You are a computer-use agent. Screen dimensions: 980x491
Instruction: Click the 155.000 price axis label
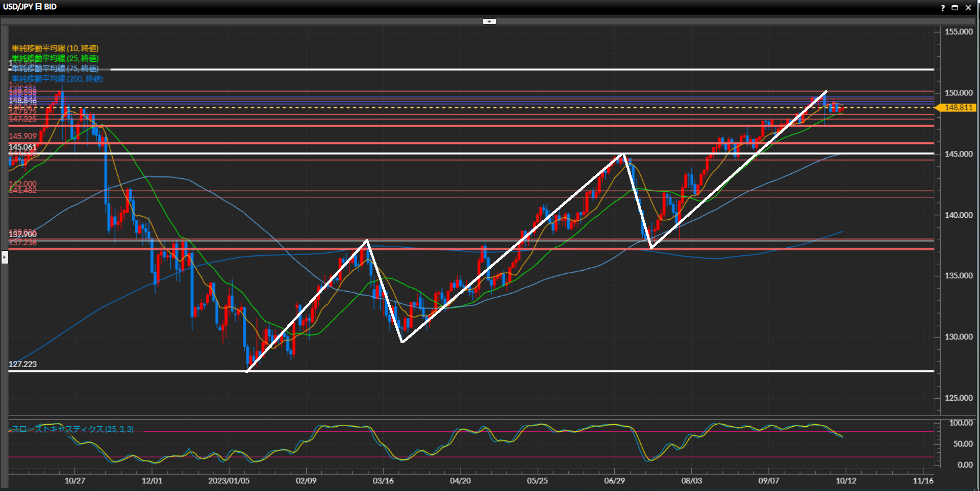(x=958, y=32)
